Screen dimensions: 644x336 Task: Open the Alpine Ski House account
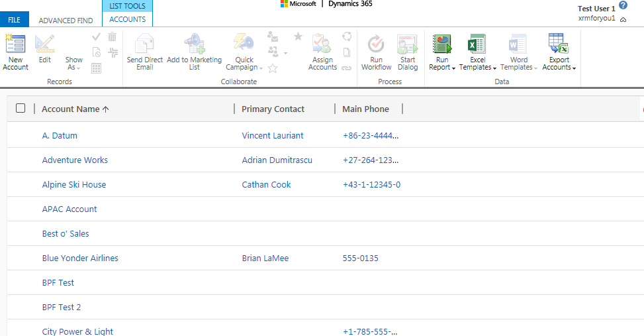[74, 185]
